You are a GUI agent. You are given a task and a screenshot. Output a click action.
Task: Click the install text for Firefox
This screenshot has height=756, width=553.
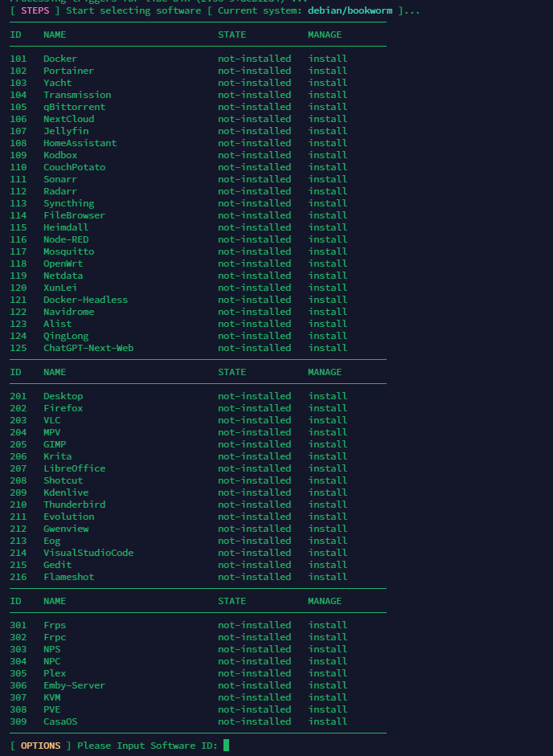(327, 408)
